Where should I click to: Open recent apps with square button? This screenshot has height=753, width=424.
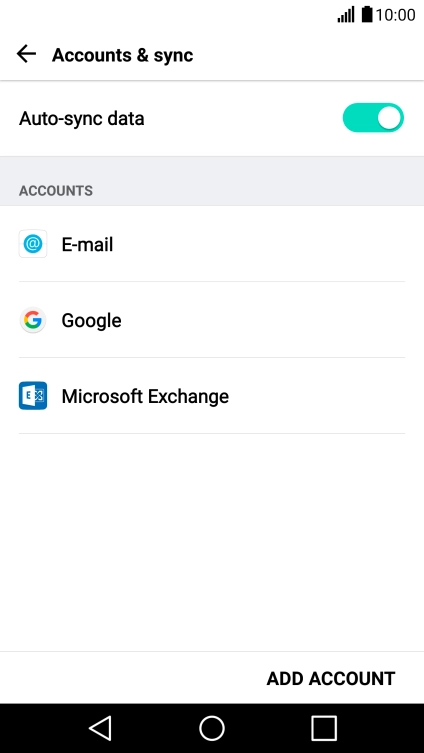point(324,728)
